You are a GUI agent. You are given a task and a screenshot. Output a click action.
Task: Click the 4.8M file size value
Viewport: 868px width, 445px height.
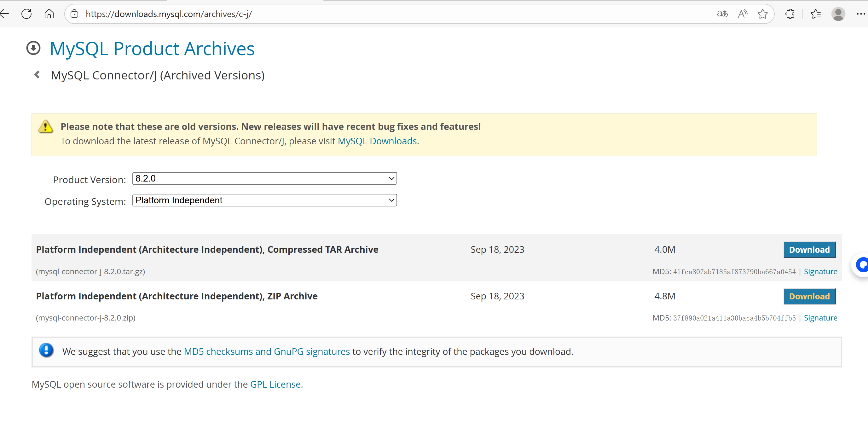click(664, 296)
